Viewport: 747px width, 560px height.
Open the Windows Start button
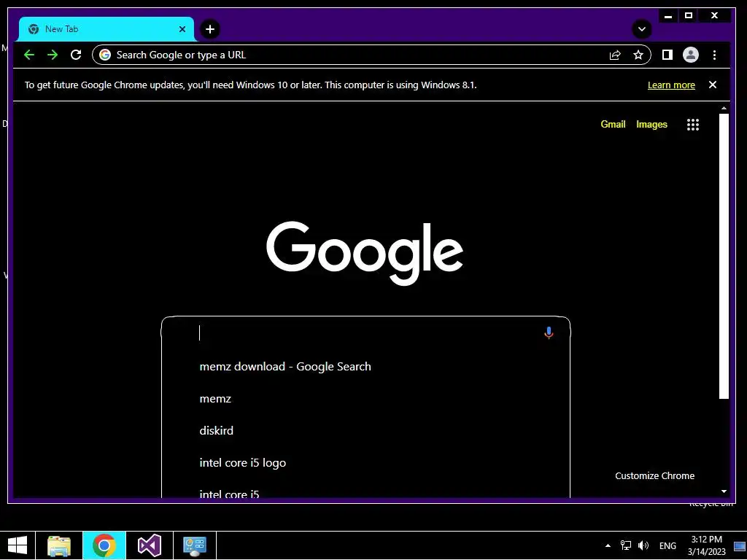coord(18,545)
